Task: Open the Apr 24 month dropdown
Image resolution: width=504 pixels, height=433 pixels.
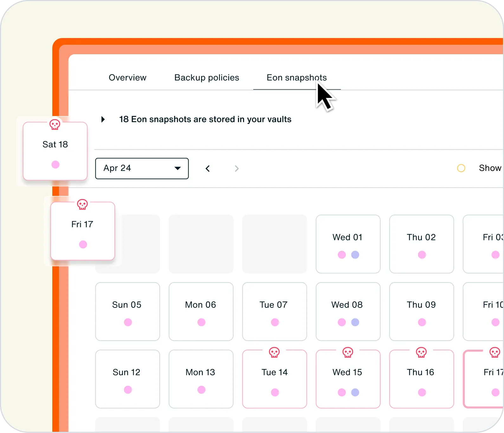Action: point(142,168)
